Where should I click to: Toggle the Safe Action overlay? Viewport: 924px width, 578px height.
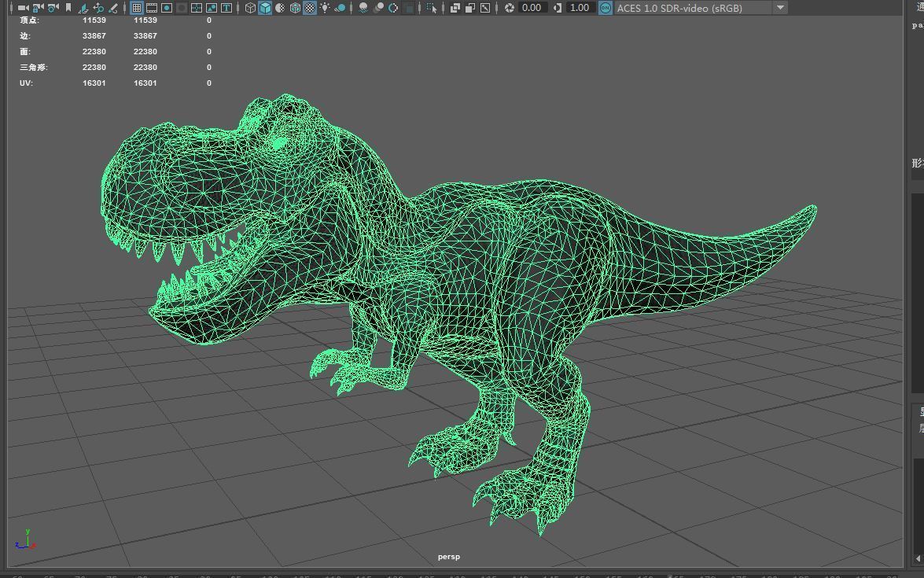(x=211, y=8)
